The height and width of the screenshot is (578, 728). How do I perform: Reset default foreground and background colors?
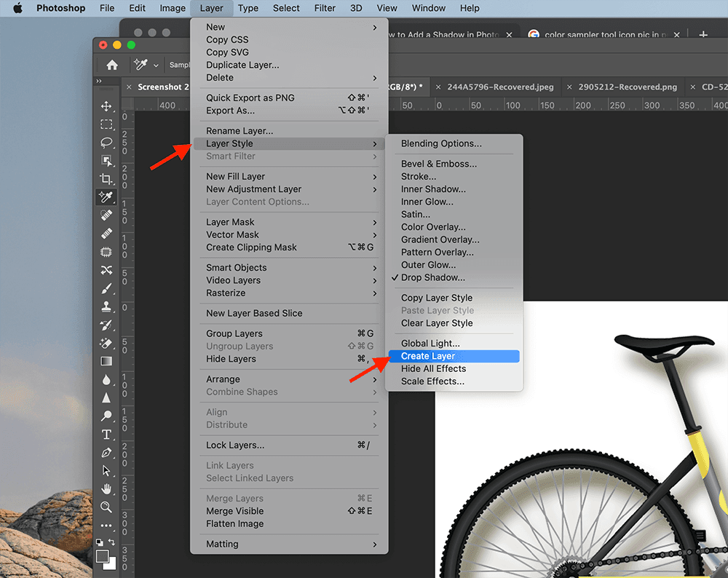click(99, 542)
